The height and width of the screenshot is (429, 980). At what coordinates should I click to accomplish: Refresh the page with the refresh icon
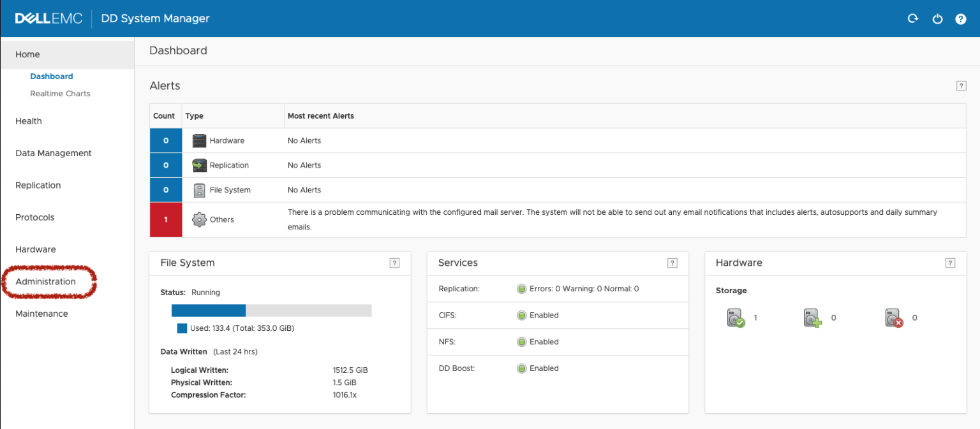(x=912, y=18)
